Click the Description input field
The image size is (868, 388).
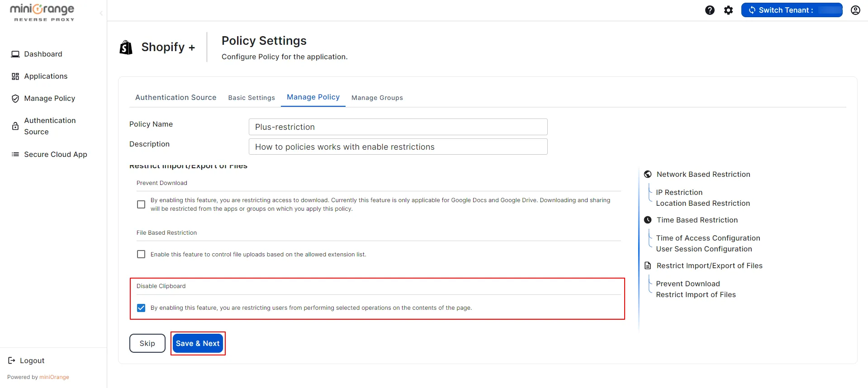coord(398,147)
